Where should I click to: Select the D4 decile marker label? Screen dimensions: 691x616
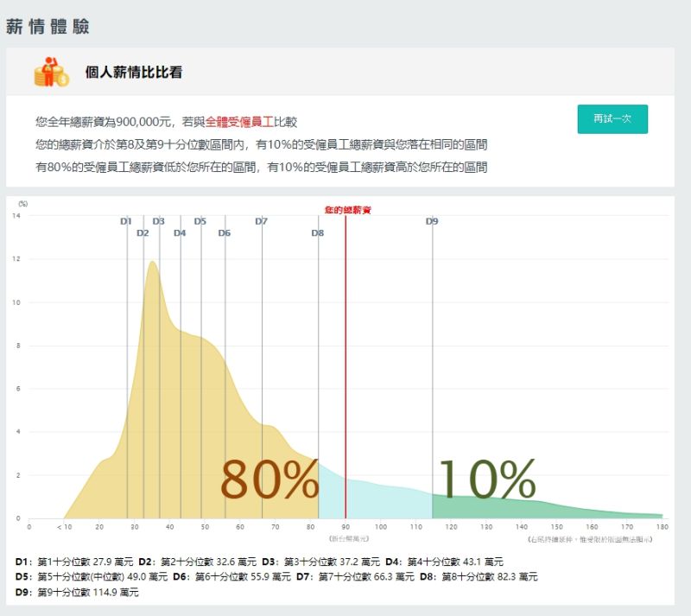(180, 232)
